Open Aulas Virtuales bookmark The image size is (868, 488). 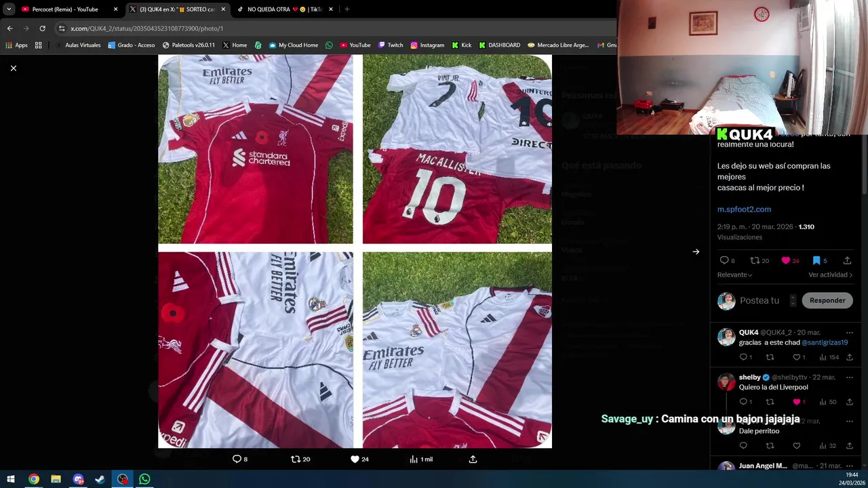pyautogui.click(x=78, y=45)
